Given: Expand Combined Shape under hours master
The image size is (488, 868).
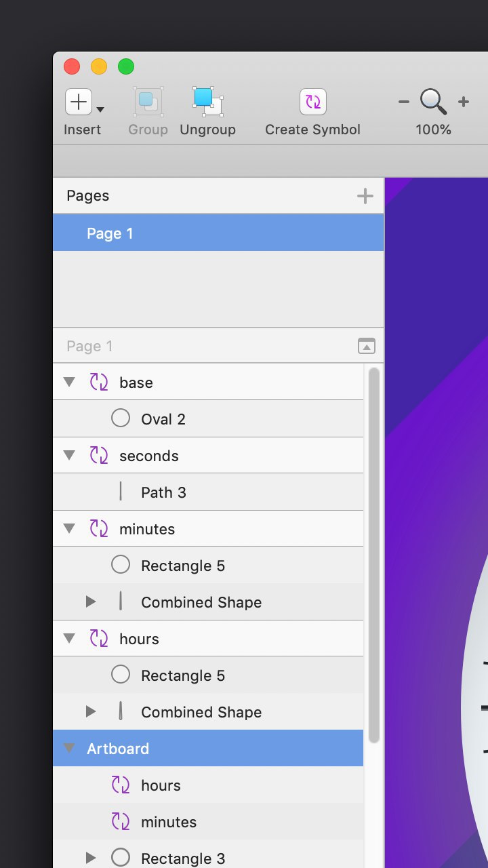Looking at the screenshot, I should 91,711.
